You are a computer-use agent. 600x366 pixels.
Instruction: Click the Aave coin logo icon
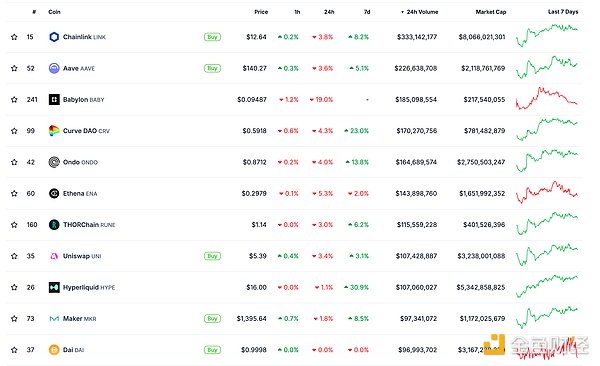pyautogui.click(x=54, y=68)
